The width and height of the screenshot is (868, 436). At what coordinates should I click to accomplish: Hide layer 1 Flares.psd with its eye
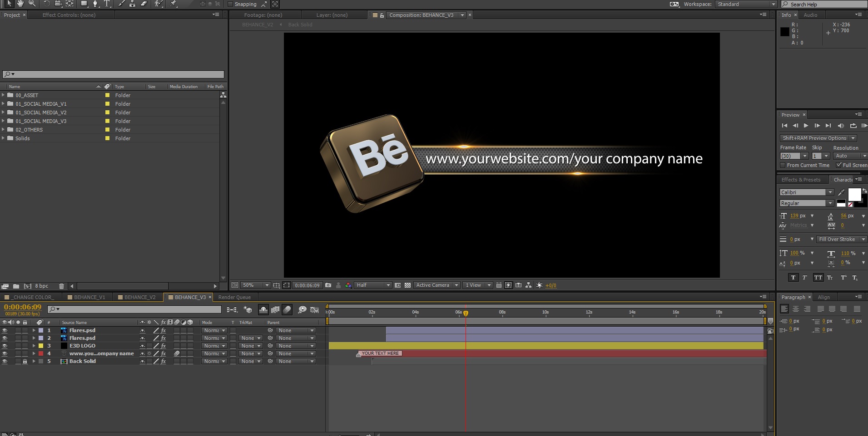click(5, 331)
